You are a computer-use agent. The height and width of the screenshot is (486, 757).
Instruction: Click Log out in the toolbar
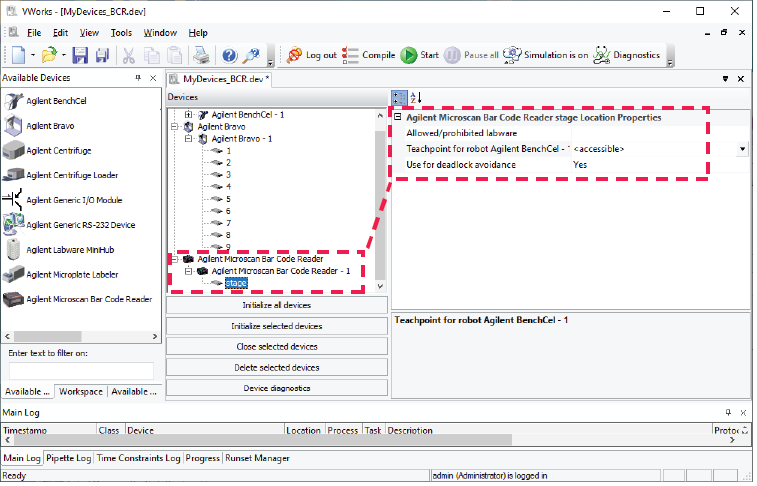pos(311,55)
